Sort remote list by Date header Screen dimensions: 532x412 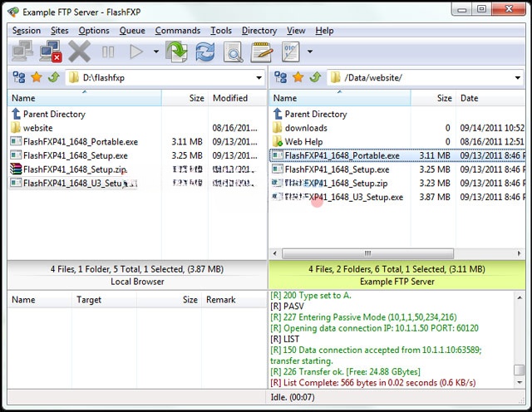tap(490, 98)
